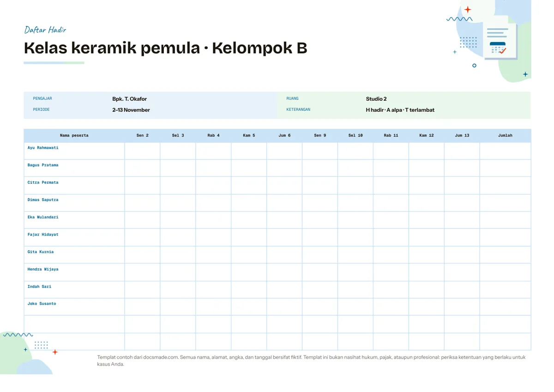Click participant name 'Citra Permata'
This screenshot has height=392, width=554.
point(43,182)
